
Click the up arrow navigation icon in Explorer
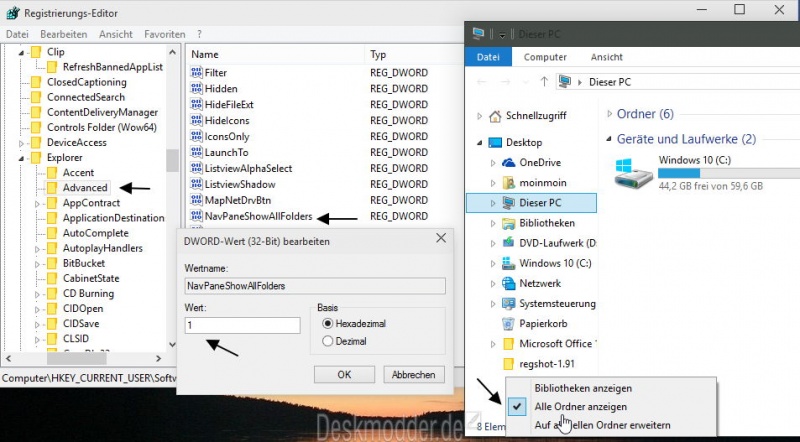click(543, 81)
